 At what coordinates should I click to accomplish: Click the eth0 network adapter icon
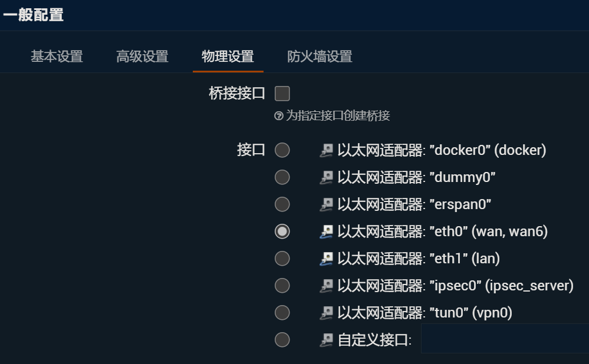click(x=327, y=232)
